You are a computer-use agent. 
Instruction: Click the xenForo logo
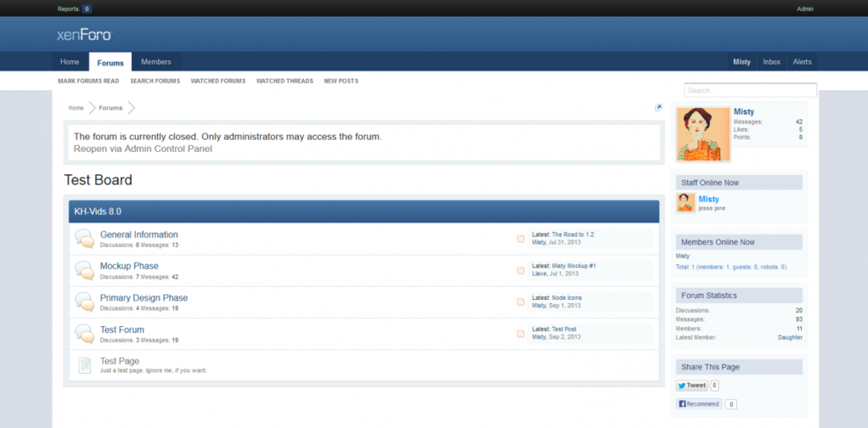tap(84, 35)
